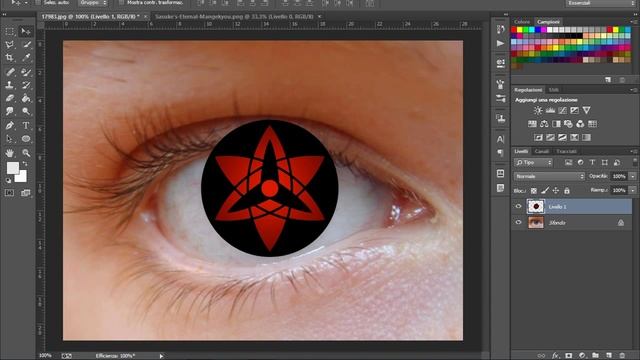
Task: Click the foreground color swatch
Action: [x=13, y=168]
